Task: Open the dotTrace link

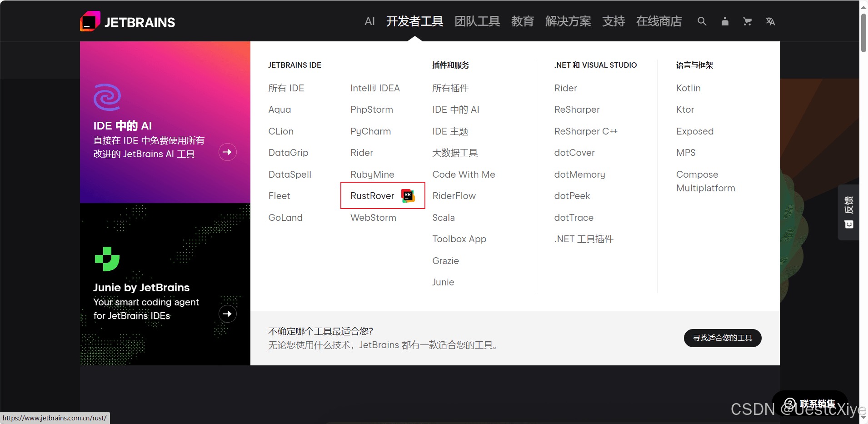Action: 574,218
